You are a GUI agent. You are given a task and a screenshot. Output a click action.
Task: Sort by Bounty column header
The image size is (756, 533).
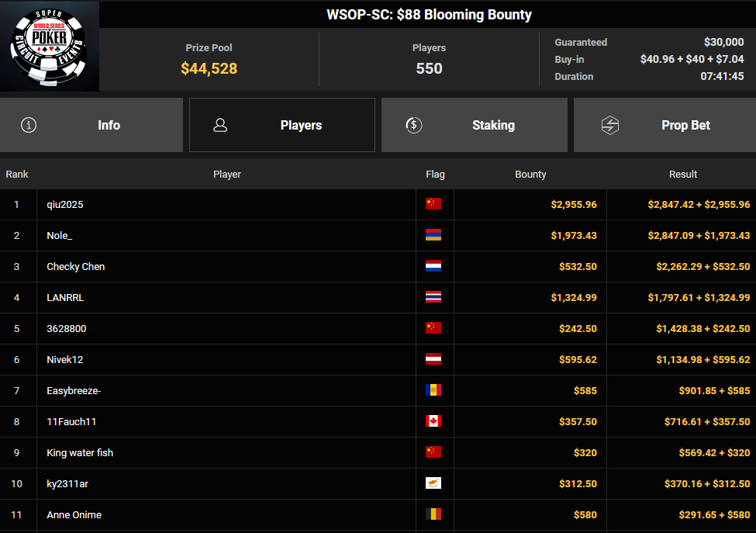tap(530, 175)
